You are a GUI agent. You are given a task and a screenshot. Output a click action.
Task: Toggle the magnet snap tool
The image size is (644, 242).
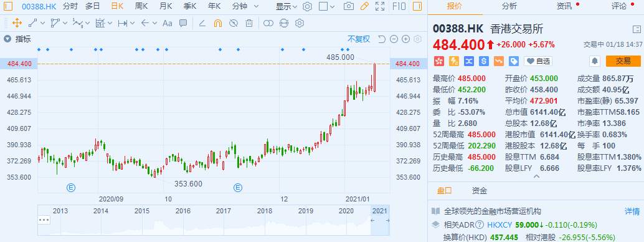click(x=218, y=23)
